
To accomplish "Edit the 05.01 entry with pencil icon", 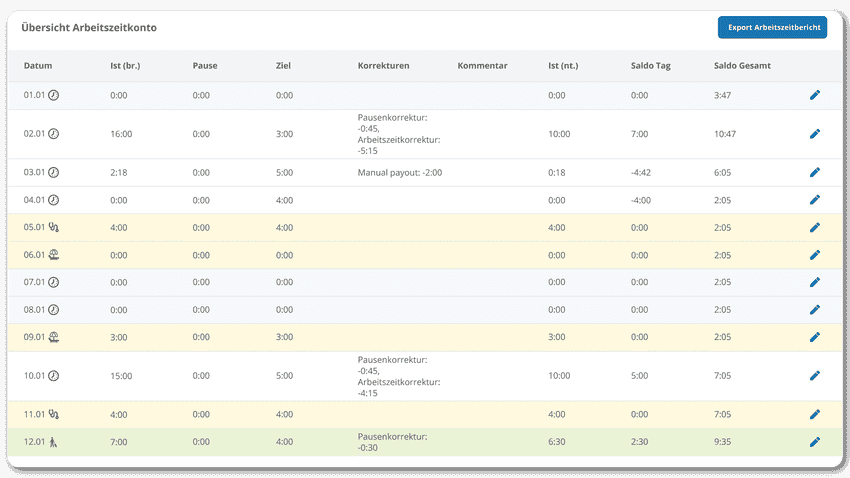I will 815,228.
